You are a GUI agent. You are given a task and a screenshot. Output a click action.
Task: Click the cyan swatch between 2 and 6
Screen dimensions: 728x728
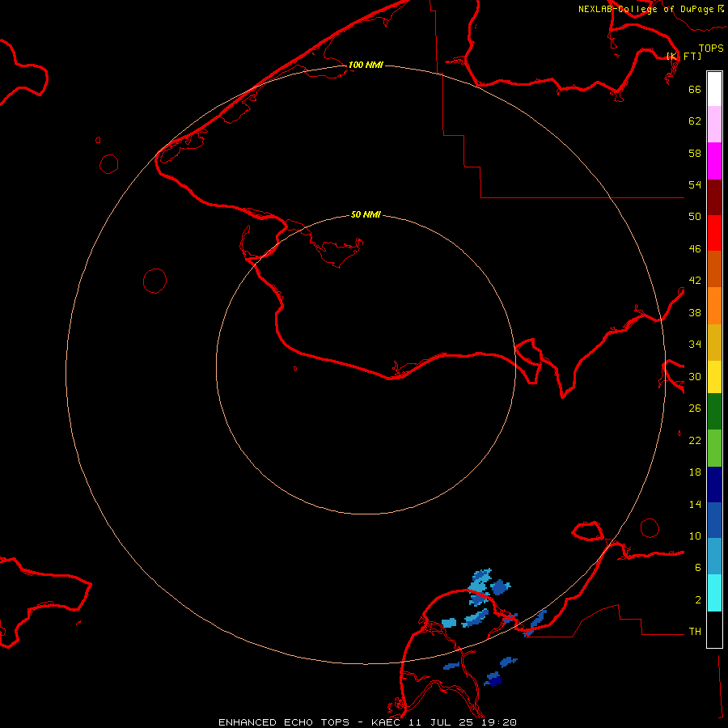[714, 593]
